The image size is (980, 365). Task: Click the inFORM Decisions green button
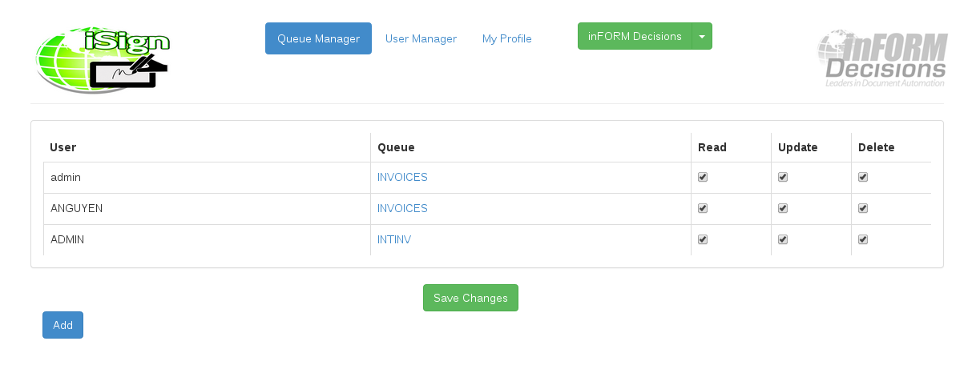coord(634,36)
